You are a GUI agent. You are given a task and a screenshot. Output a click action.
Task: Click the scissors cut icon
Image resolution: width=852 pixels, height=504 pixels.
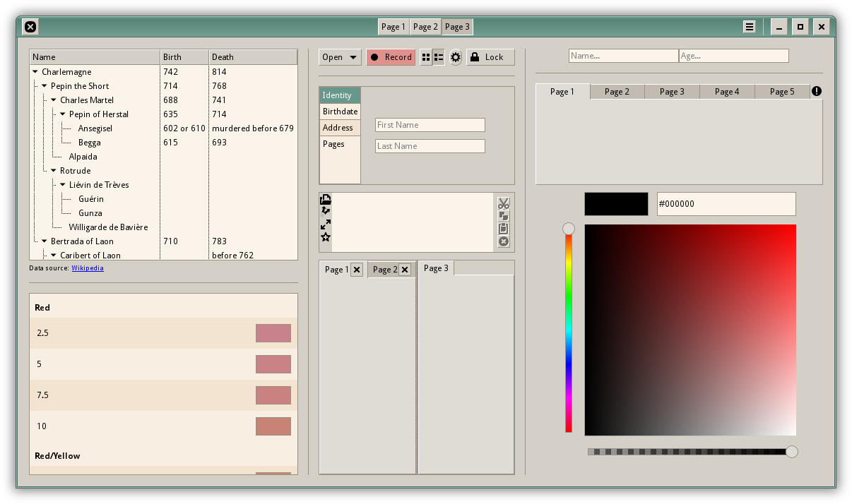coord(504,203)
